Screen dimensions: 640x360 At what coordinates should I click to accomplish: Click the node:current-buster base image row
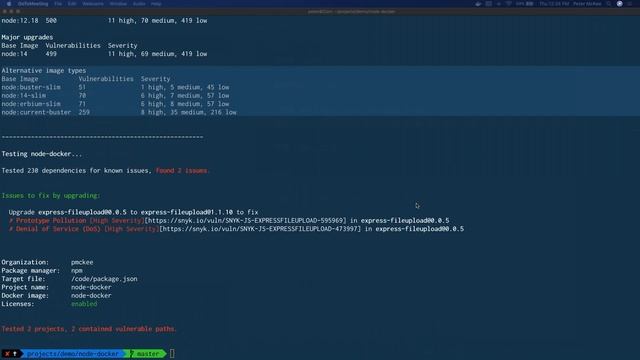(x=119, y=112)
